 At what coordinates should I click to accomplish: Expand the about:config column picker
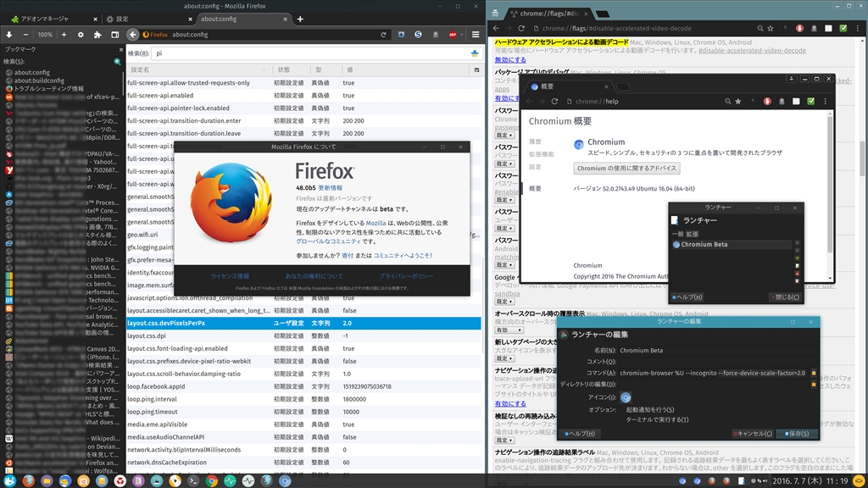click(475, 69)
